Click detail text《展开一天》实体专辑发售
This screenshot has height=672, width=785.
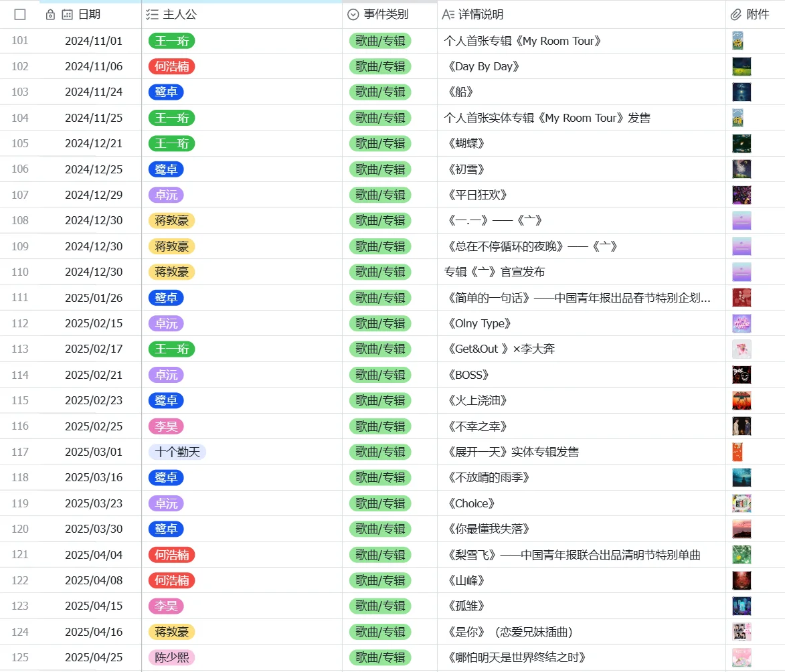click(512, 452)
